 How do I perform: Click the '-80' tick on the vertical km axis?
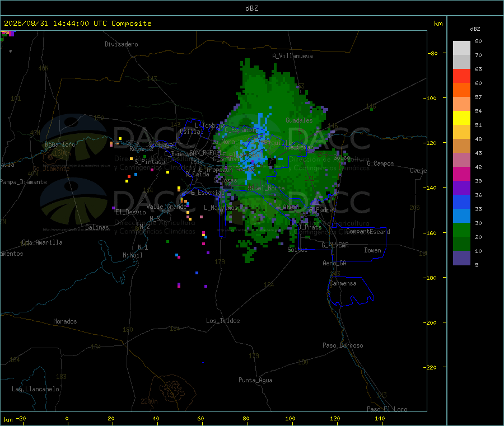pyautogui.click(x=432, y=53)
